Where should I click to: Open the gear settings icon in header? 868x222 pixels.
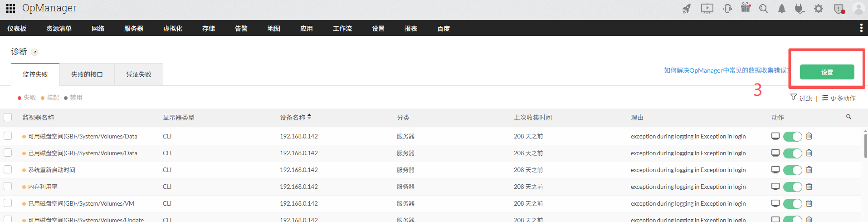pyautogui.click(x=819, y=9)
